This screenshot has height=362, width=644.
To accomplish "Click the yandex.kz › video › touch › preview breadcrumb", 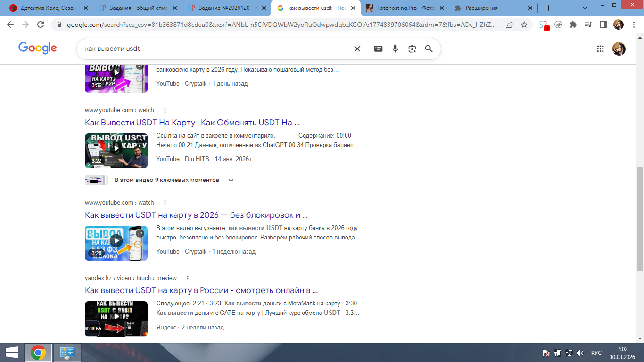I will pyautogui.click(x=131, y=278).
